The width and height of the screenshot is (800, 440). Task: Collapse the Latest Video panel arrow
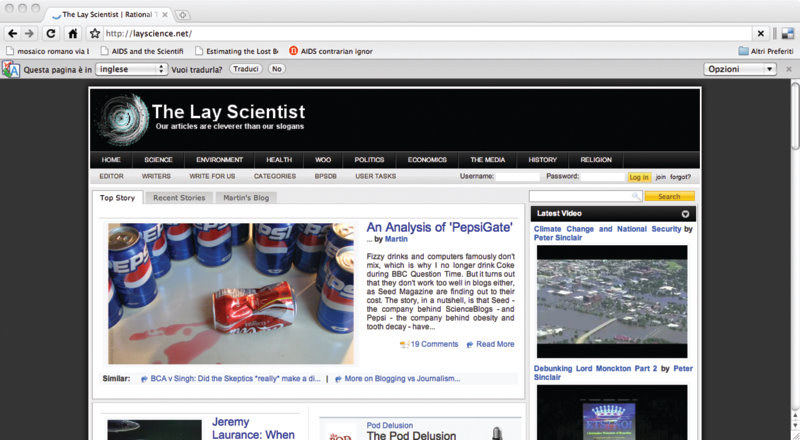685,214
